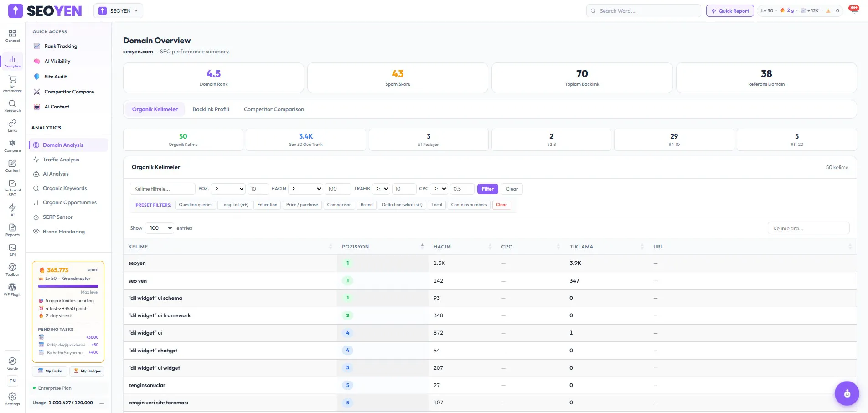
Task: Open the AI lightning bolt icon
Action: [x=12, y=210]
